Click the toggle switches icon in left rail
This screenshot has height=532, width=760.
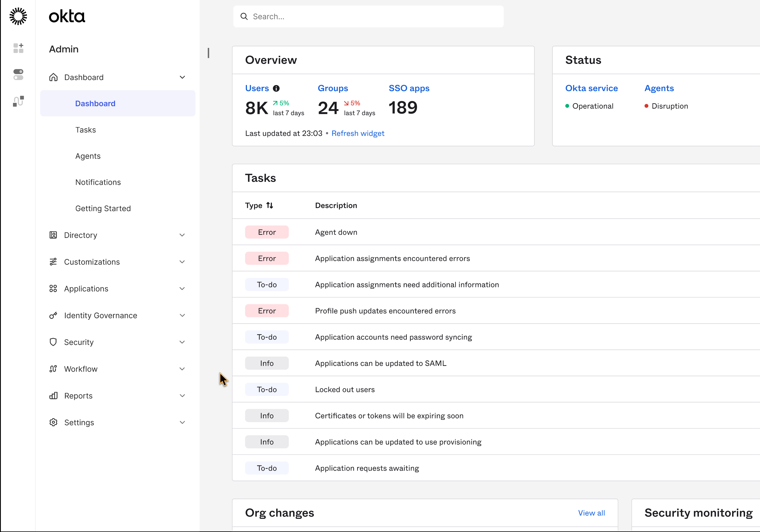click(x=18, y=74)
